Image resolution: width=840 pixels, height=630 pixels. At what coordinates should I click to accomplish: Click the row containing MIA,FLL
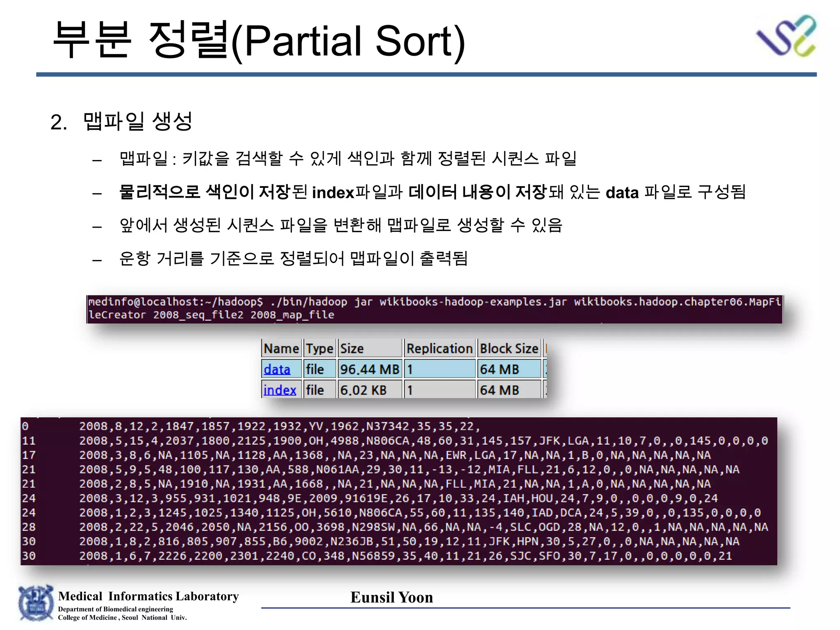(x=381, y=470)
